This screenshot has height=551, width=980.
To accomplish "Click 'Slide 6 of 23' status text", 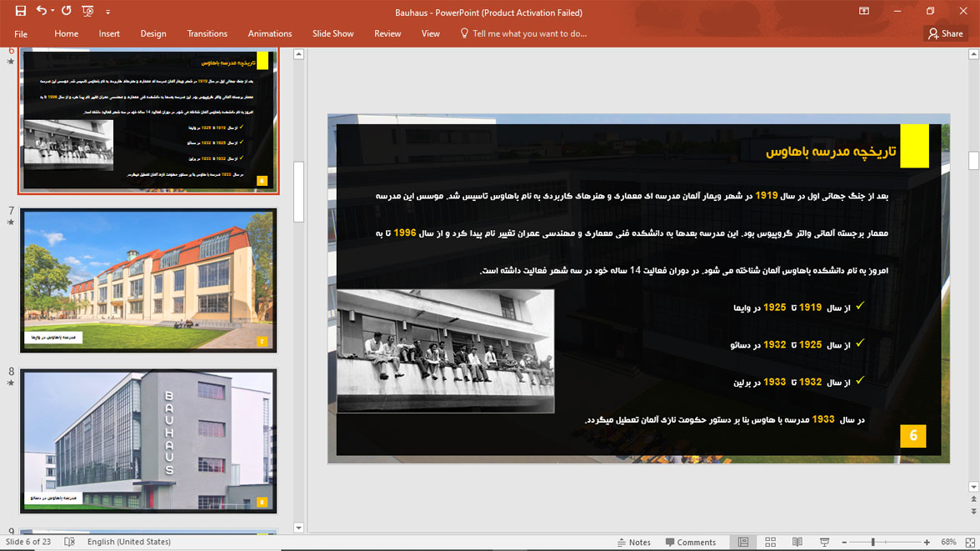I will tap(28, 542).
